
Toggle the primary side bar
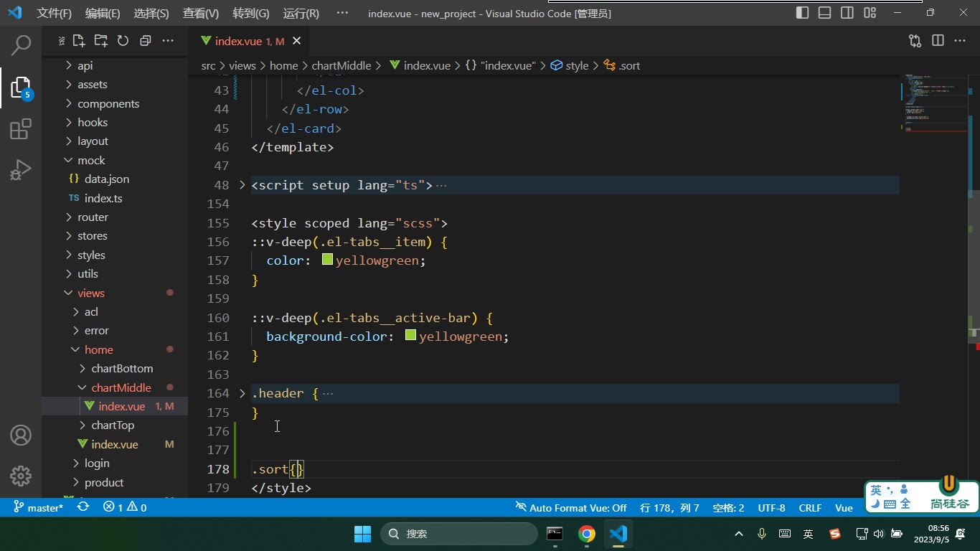point(803,13)
